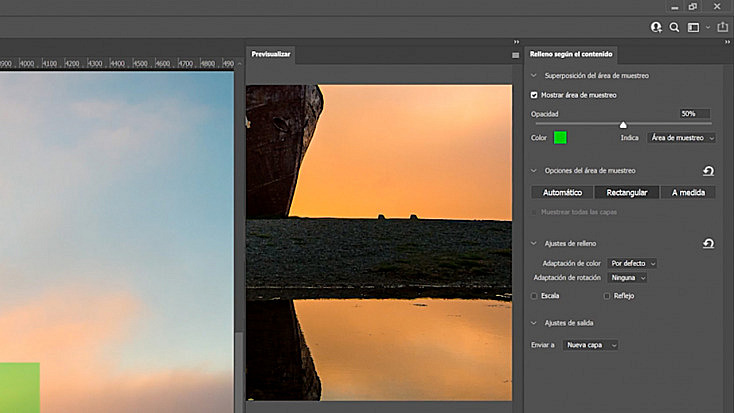Image resolution: width=734 pixels, height=413 pixels.
Task: Open the share icon in the top bar
Action: [722, 27]
